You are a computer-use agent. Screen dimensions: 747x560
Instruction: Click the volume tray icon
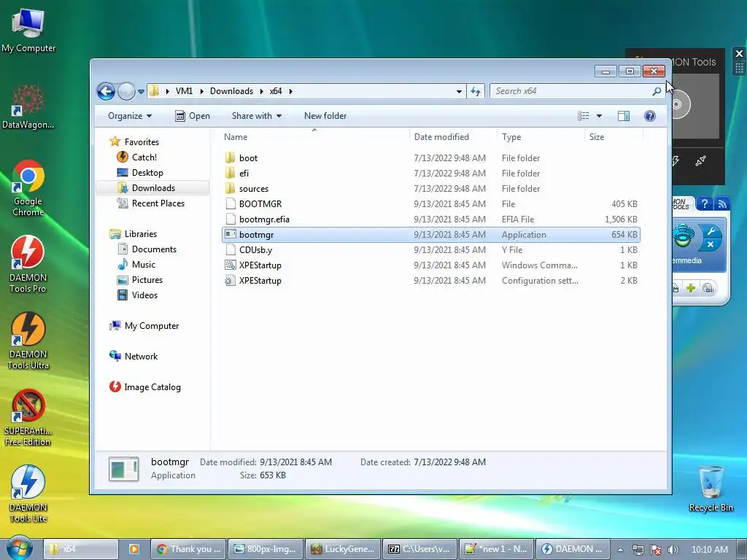click(x=673, y=550)
